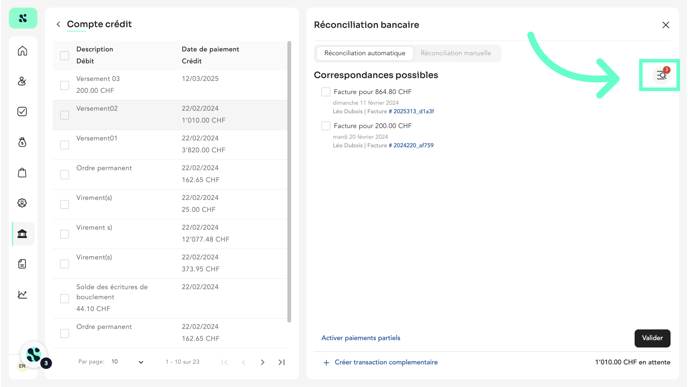Expand the Par page dropdown
Image resolution: width=688 pixels, height=387 pixels.
(128, 362)
